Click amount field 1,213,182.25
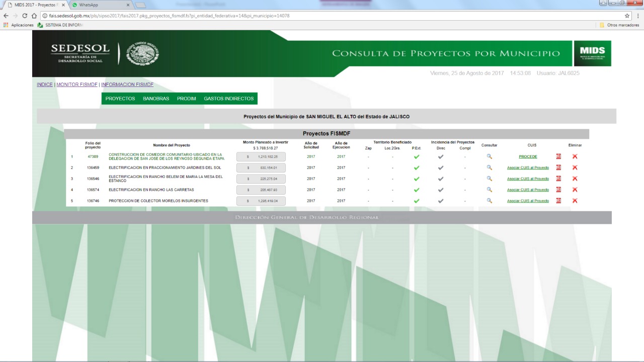This screenshot has width=644, height=362. tap(261, 156)
